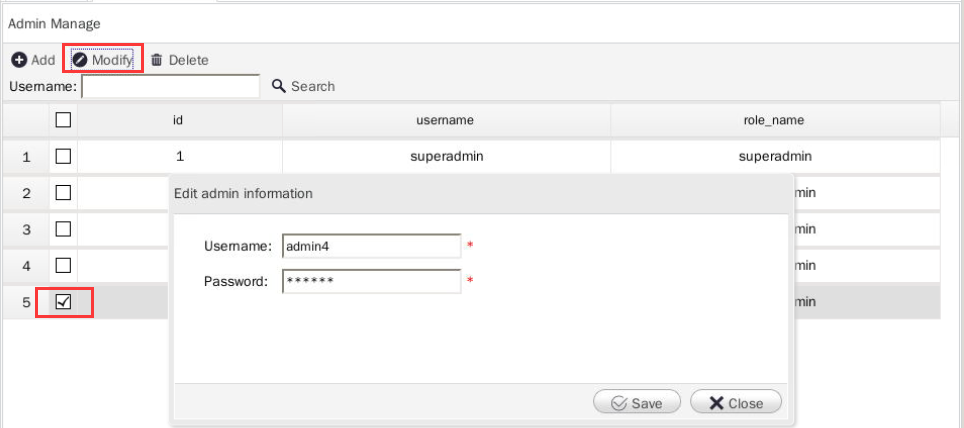Check the row 3 checkbox
The width and height of the screenshot is (964, 428).
[63, 229]
